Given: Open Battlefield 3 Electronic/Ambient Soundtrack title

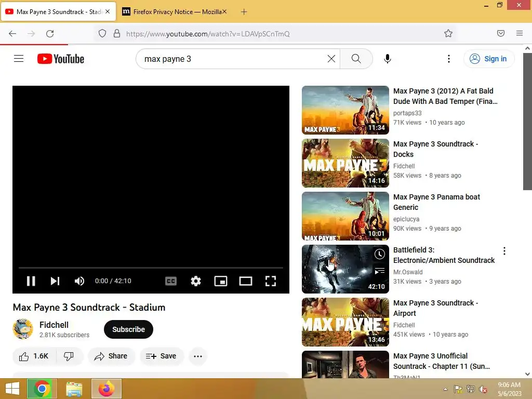Looking at the screenshot, I should pyautogui.click(x=444, y=255).
